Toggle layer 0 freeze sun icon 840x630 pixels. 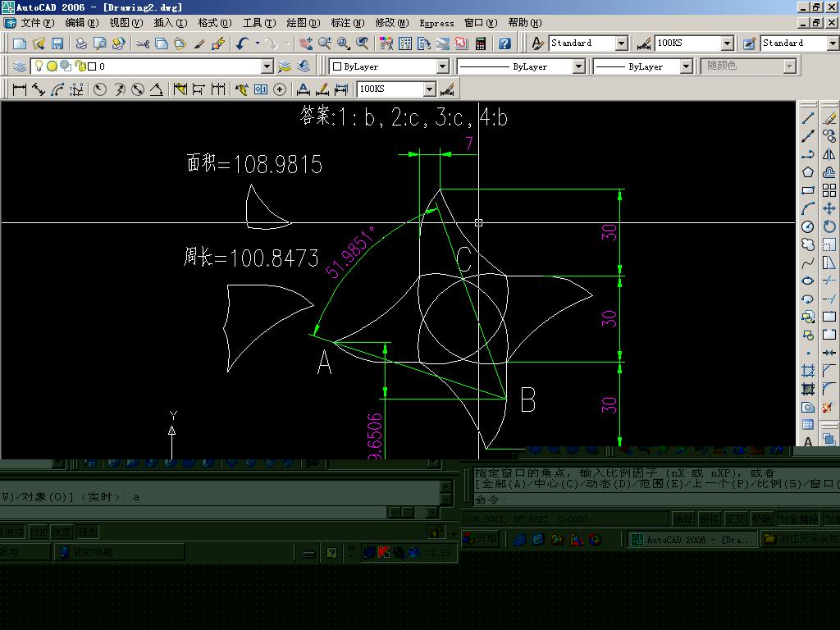tap(52, 66)
